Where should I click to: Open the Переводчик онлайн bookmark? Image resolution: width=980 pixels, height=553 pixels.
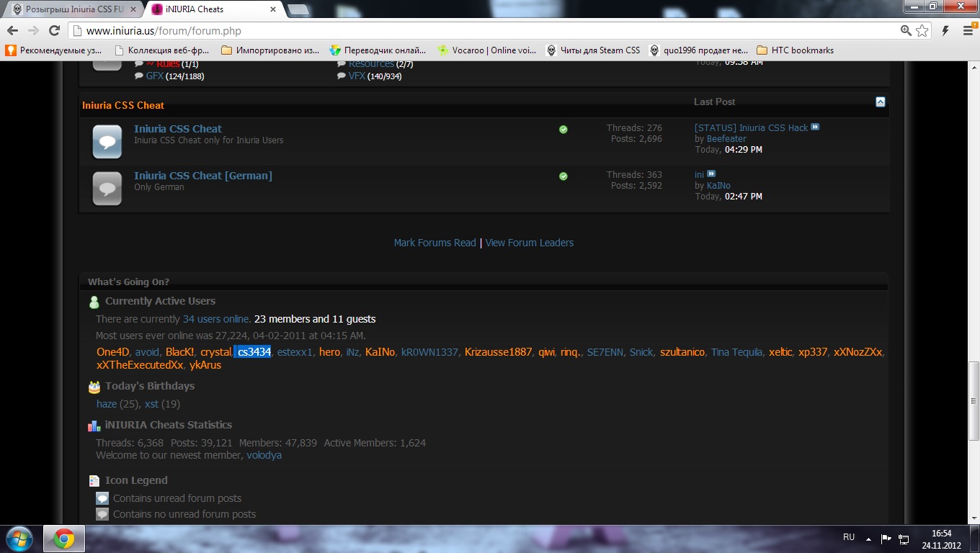pyautogui.click(x=378, y=50)
